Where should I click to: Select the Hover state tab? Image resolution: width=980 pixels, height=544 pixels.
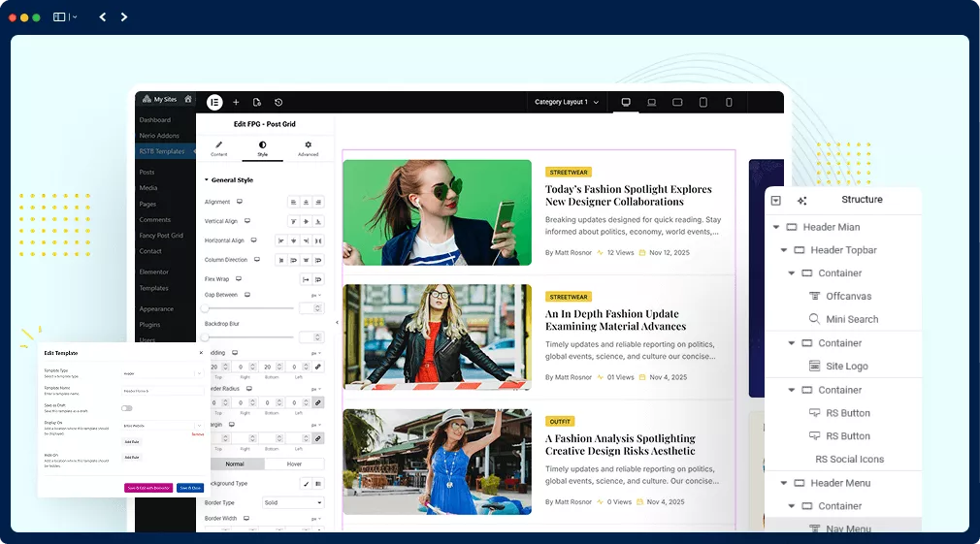coord(294,464)
